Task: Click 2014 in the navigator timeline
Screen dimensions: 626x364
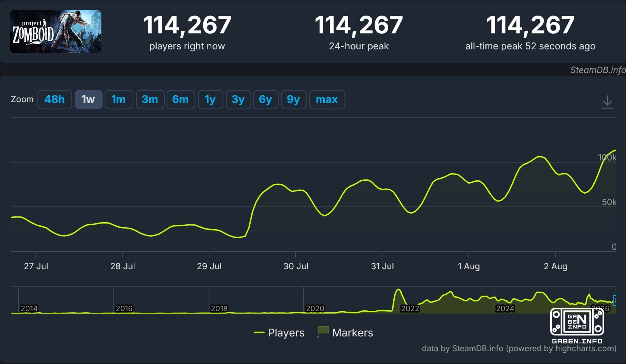Action: pyautogui.click(x=29, y=308)
